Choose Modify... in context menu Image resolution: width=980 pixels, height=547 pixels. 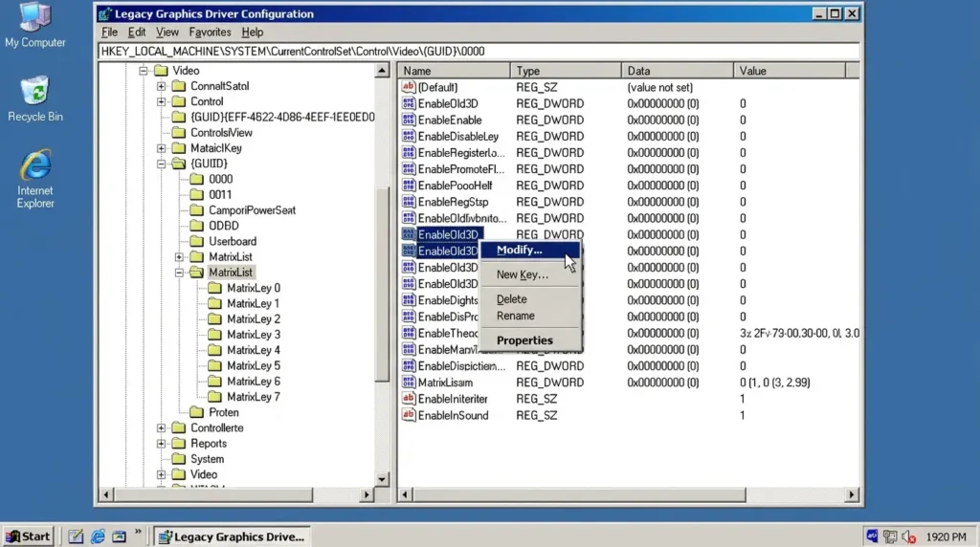(x=530, y=250)
